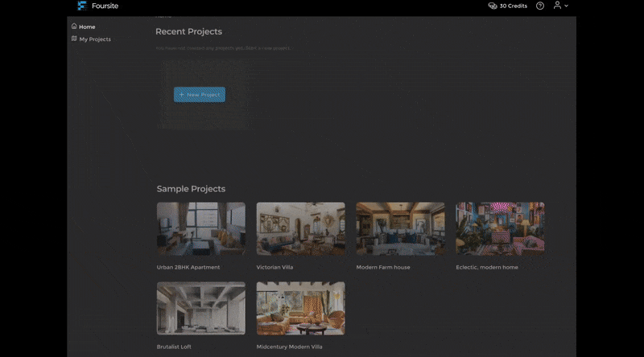Image resolution: width=644 pixels, height=357 pixels.
Task: Click the New Project button
Action: coord(200,94)
